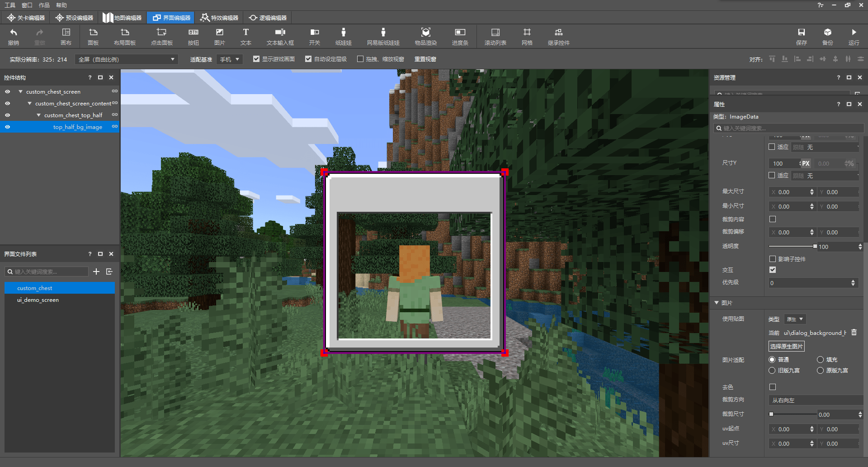Insert a 物品渲染 item renderer control
Image resolution: width=868 pixels, height=467 pixels.
click(x=426, y=37)
